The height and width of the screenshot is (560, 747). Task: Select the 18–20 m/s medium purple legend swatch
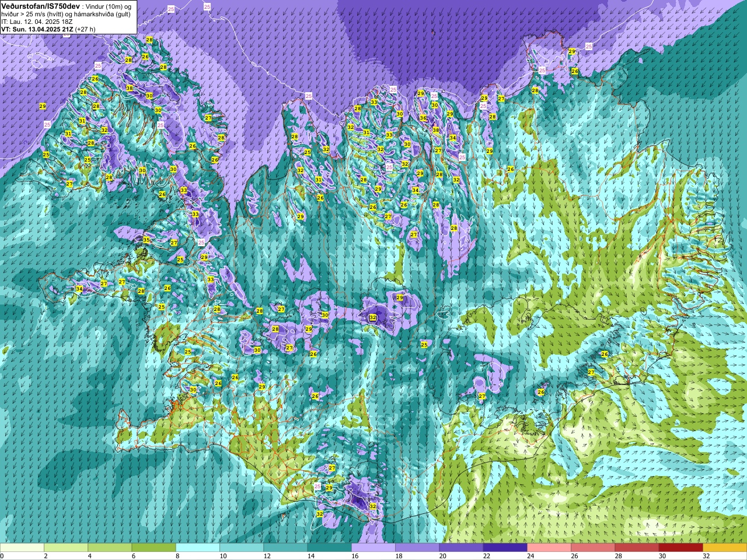click(x=417, y=548)
